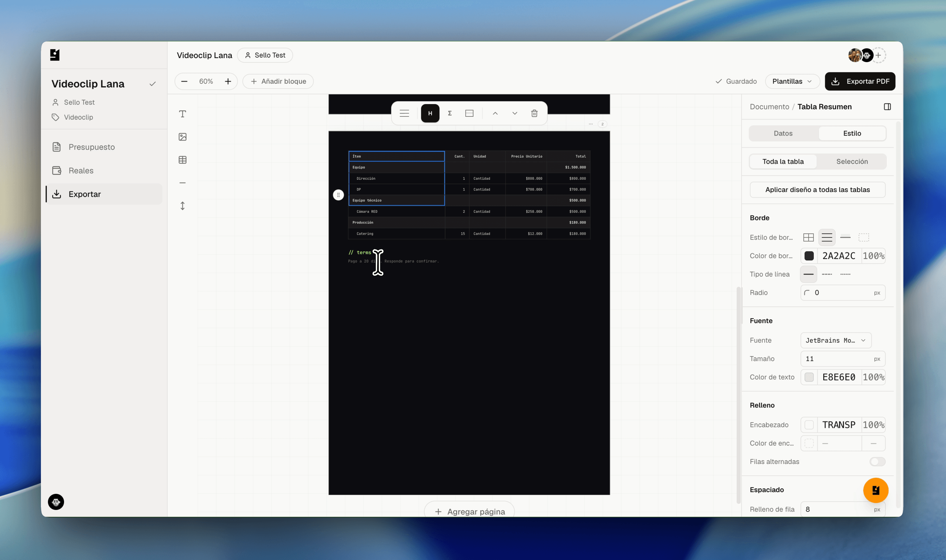Zoom in with plus button
This screenshot has height=560, width=946.
[228, 81]
